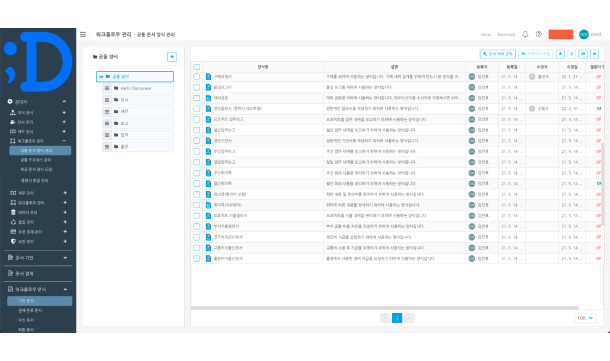The height and width of the screenshot is (361, 610).
Task: Click the delete icon in the table toolbar
Action: pyautogui.click(x=571, y=54)
